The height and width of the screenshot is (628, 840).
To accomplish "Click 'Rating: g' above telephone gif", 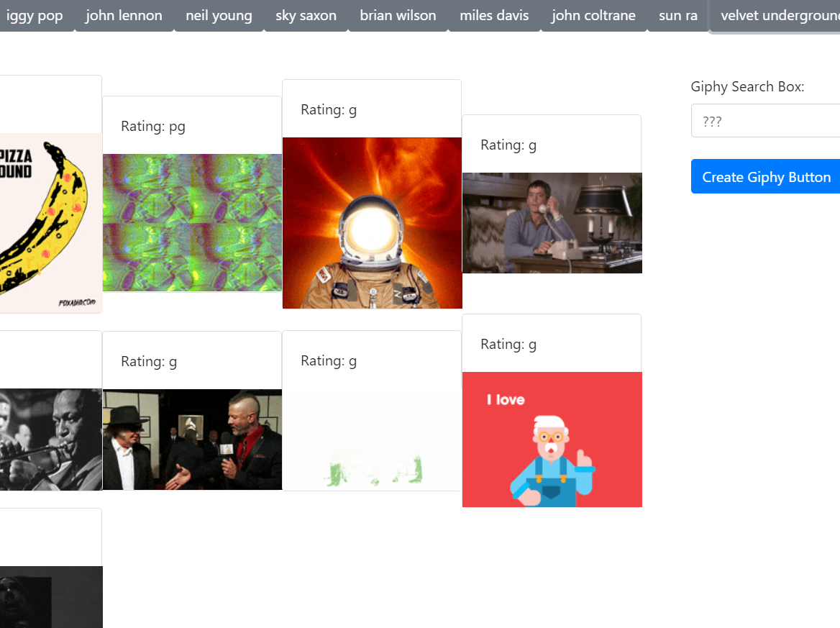I will 508,145.
